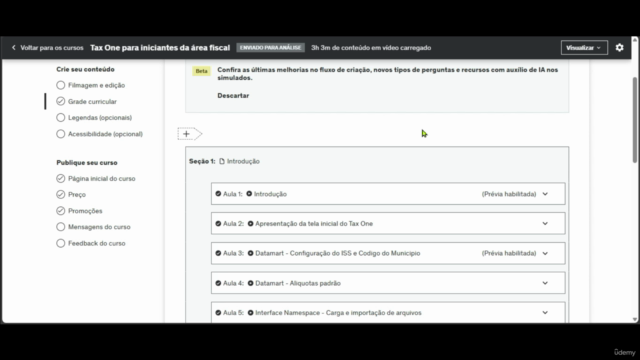Expand Aula 4 Aliquotas padrão chevron

[x=545, y=283]
